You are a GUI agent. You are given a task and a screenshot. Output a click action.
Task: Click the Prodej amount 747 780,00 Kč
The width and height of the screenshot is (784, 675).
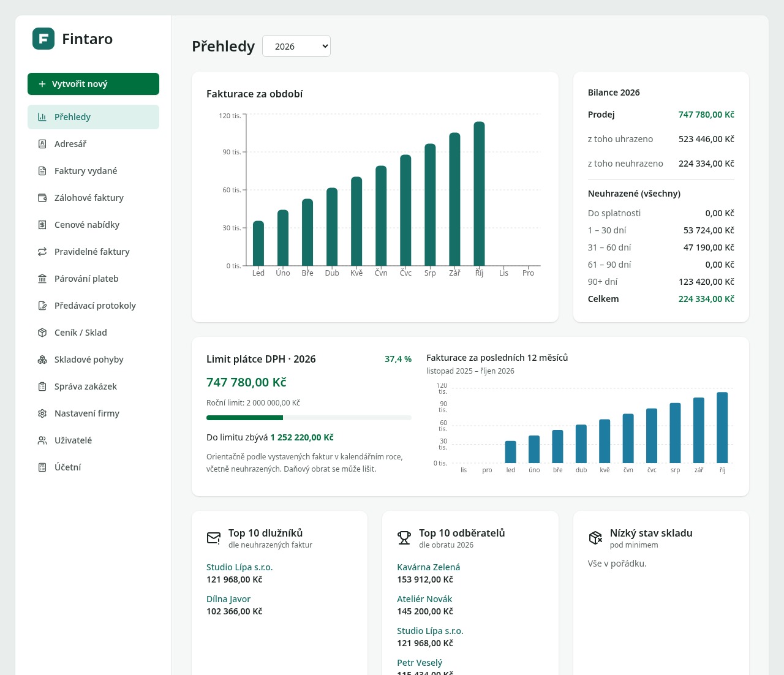pyautogui.click(x=706, y=115)
